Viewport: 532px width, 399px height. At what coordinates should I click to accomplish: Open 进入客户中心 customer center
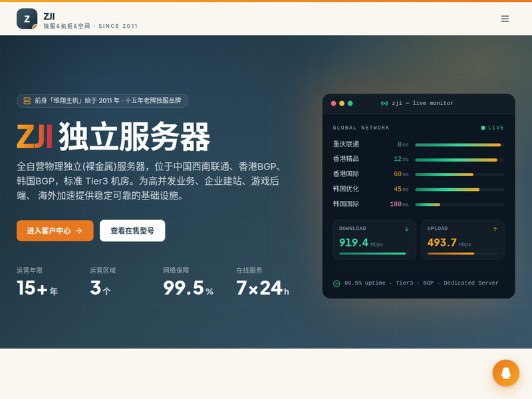(x=55, y=231)
